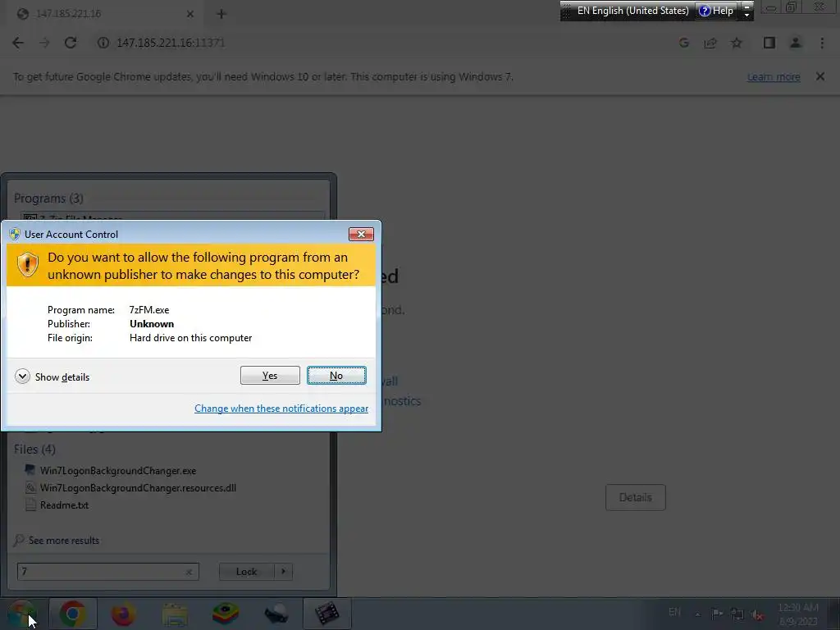
Task: Open Change when these notifications appear link
Action: coord(281,409)
